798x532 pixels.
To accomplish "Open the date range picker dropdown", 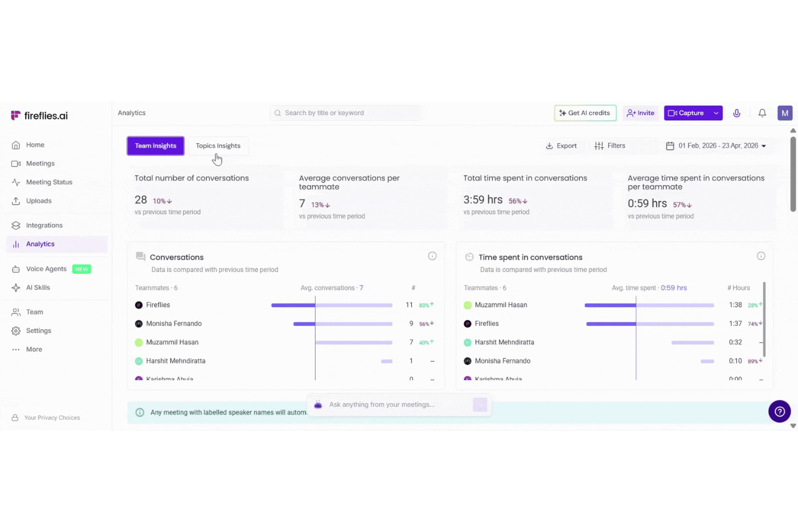I will 716,146.
